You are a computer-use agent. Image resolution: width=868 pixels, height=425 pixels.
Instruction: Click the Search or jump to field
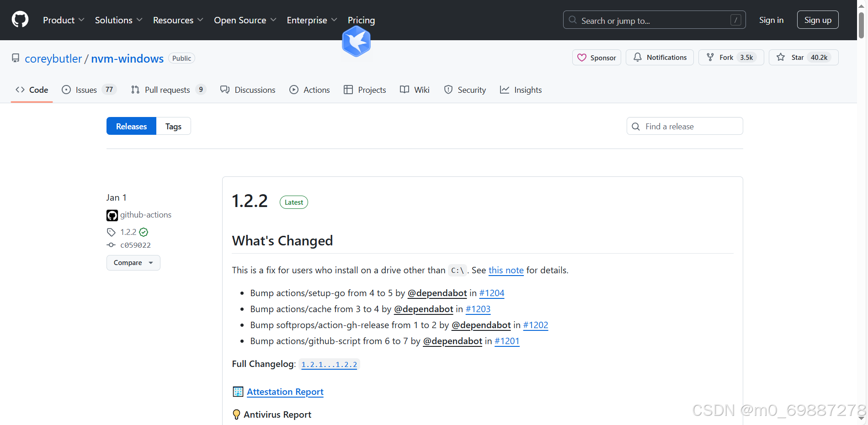click(654, 20)
